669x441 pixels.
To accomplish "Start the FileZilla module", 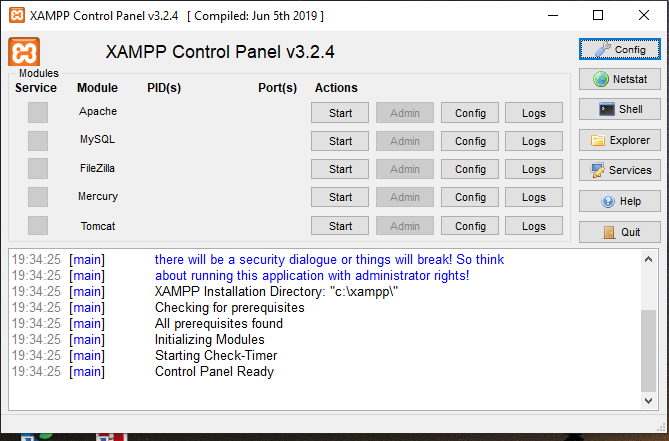I will pyautogui.click(x=340, y=169).
